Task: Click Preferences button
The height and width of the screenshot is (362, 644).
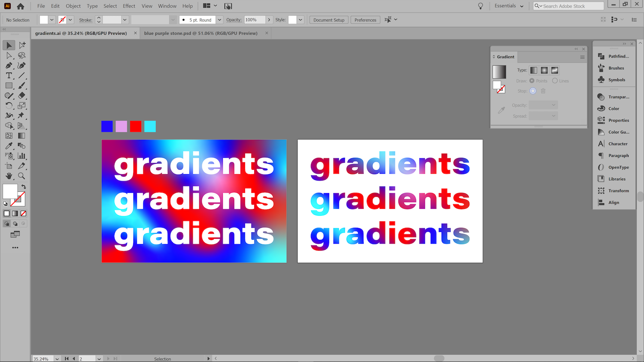Action: pyautogui.click(x=365, y=20)
